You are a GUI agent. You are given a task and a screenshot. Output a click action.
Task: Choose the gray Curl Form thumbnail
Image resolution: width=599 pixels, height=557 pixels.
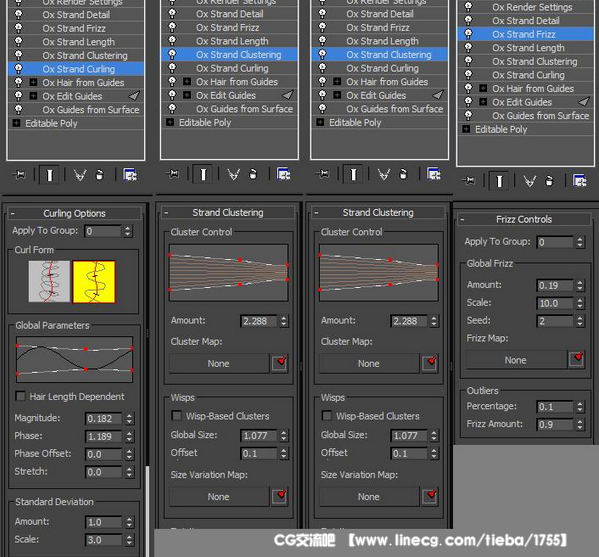tap(49, 282)
